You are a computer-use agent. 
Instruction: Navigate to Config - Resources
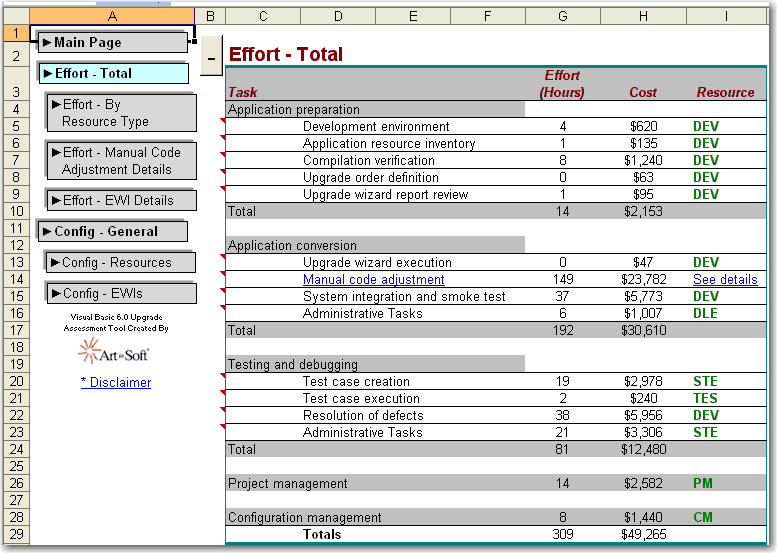click(120, 262)
